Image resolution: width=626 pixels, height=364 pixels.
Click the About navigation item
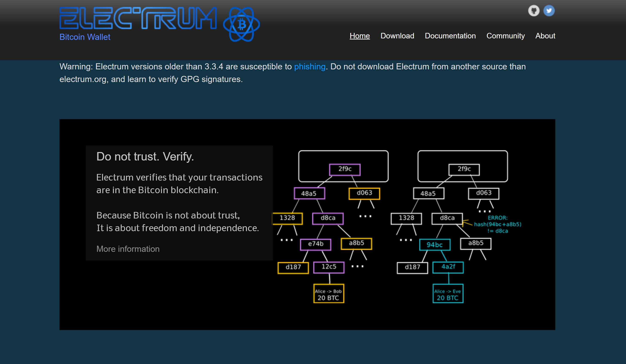pos(545,35)
